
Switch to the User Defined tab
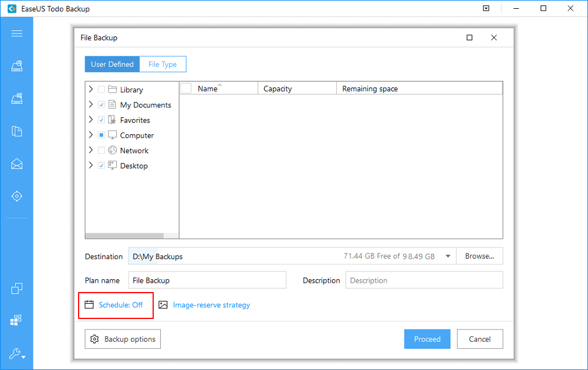pyautogui.click(x=112, y=64)
